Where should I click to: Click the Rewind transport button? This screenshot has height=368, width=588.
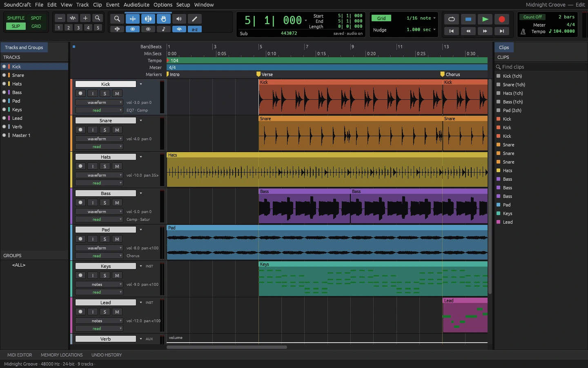(468, 31)
